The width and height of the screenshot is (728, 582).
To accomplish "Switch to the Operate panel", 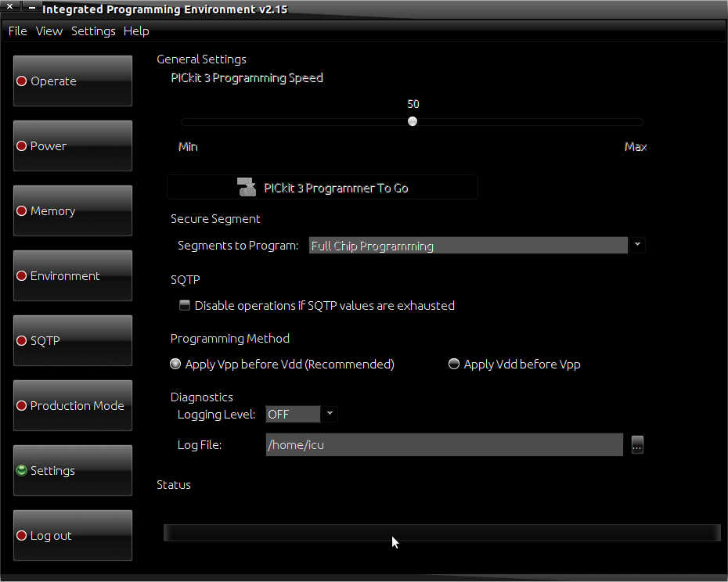I will click(73, 81).
